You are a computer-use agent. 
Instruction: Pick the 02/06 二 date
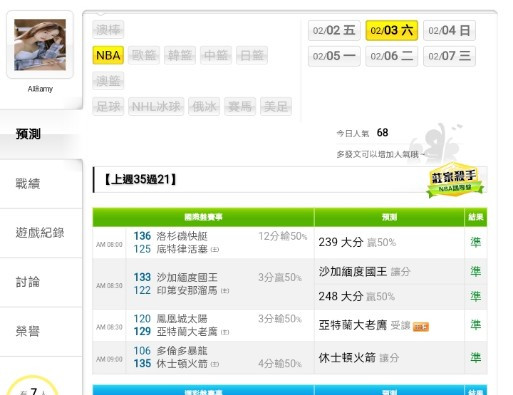(392, 56)
